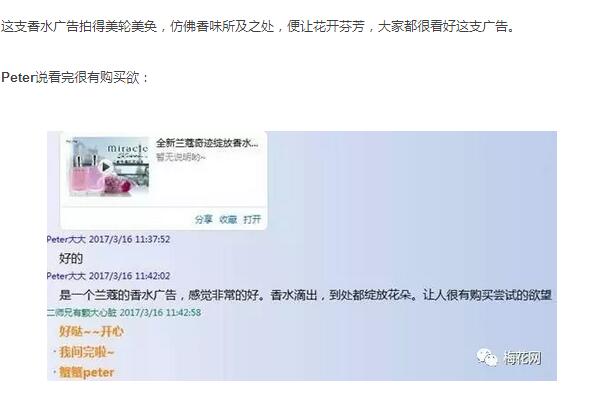Viewport: 601px width, 420px height.
Task: Click the bold Peter text in the article
Action: click(x=18, y=77)
